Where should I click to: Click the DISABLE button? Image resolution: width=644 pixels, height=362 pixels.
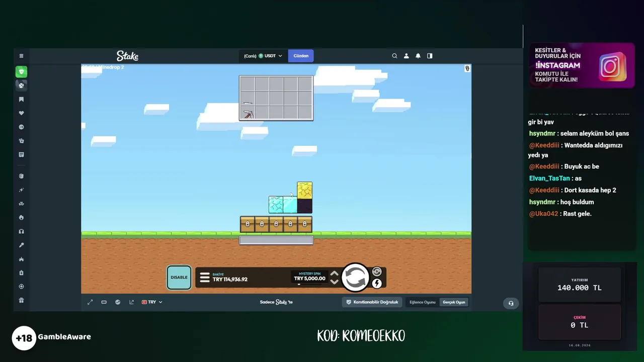click(179, 278)
